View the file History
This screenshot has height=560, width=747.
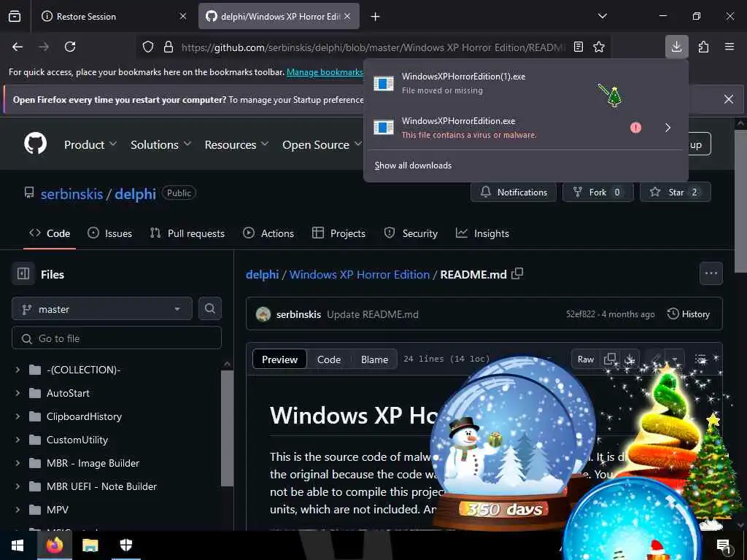(689, 314)
